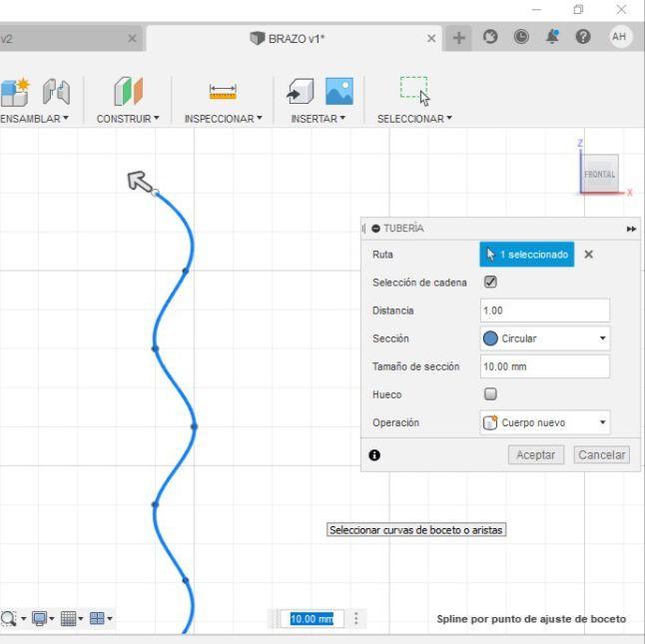The width and height of the screenshot is (645, 644).
Task: Click the Ruta 1 seleccionado button
Action: [x=527, y=255]
